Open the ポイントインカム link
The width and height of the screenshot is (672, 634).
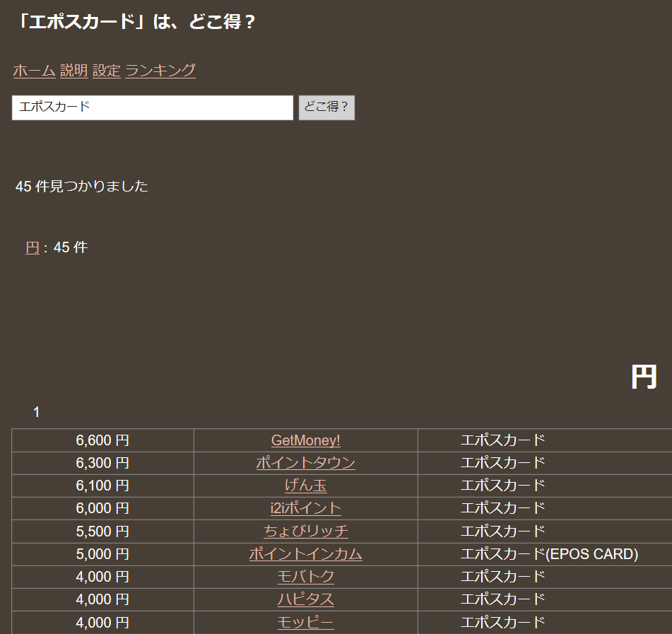point(305,554)
